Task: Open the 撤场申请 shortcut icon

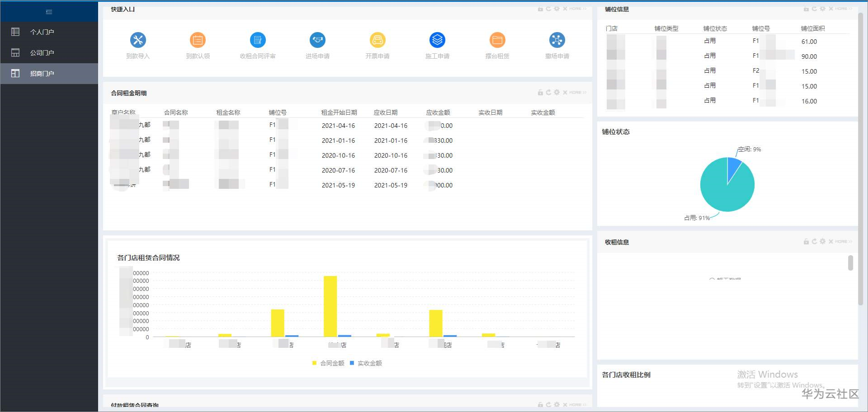Action: tap(557, 40)
